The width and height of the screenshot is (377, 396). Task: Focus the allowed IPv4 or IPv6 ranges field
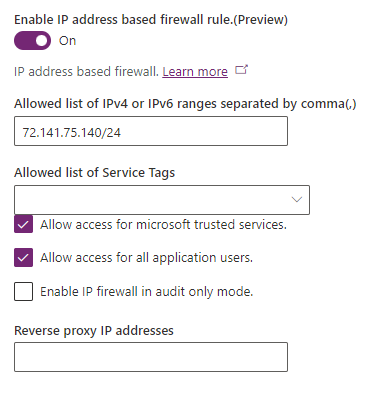[x=151, y=131]
